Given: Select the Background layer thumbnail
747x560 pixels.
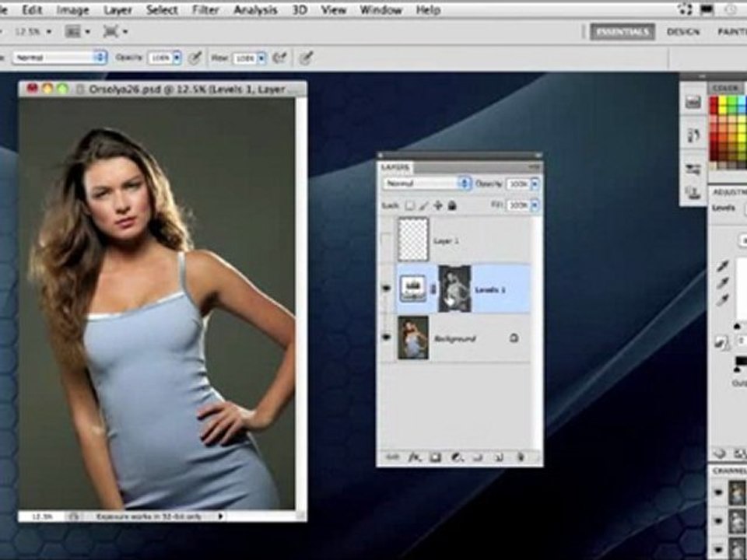Looking at the screenshot, I should 413,338.
